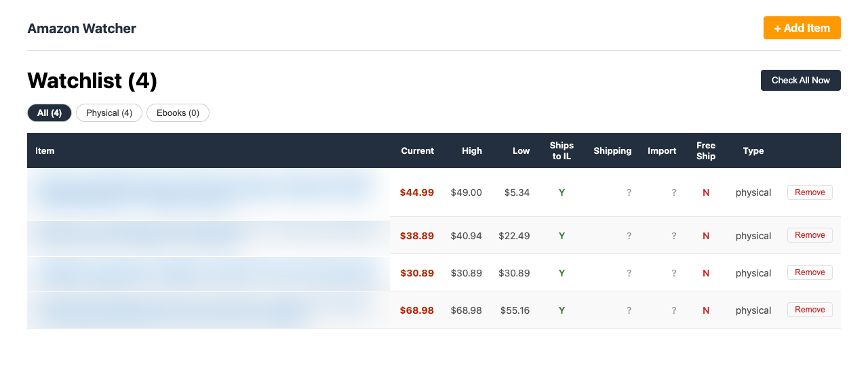Select the All (4) filter tab

[50, 112]
